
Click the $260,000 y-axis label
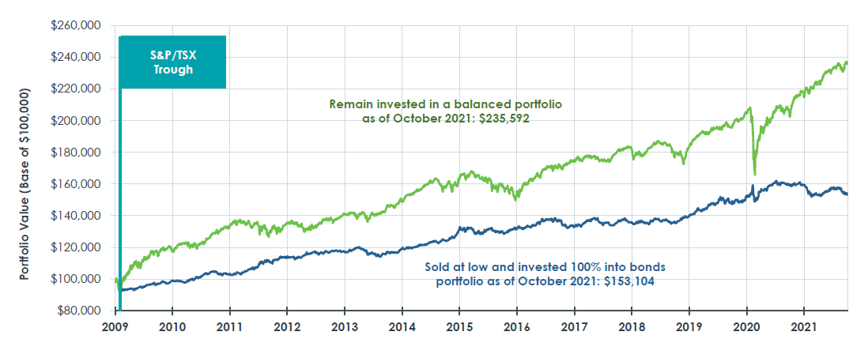pyautogui.click(x=77, y=25)
